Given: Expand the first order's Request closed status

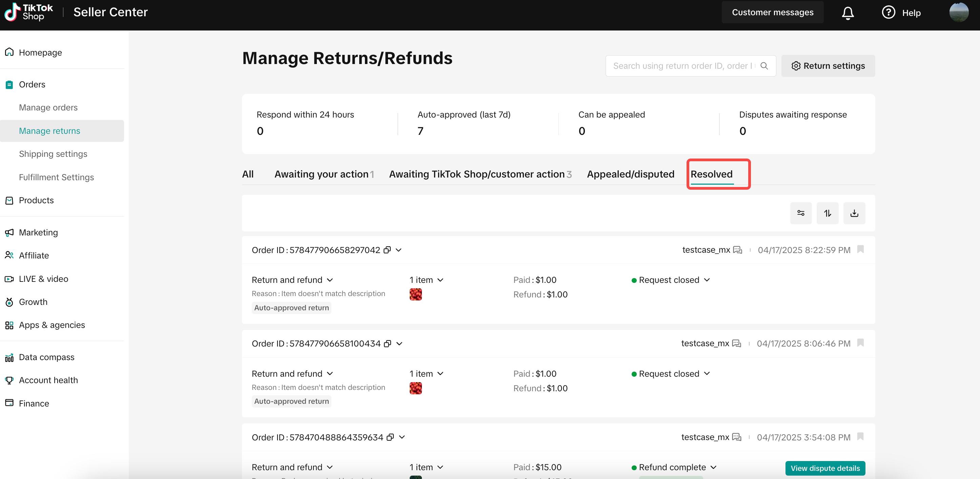Looking at the screenshot, I should point(671,280).
